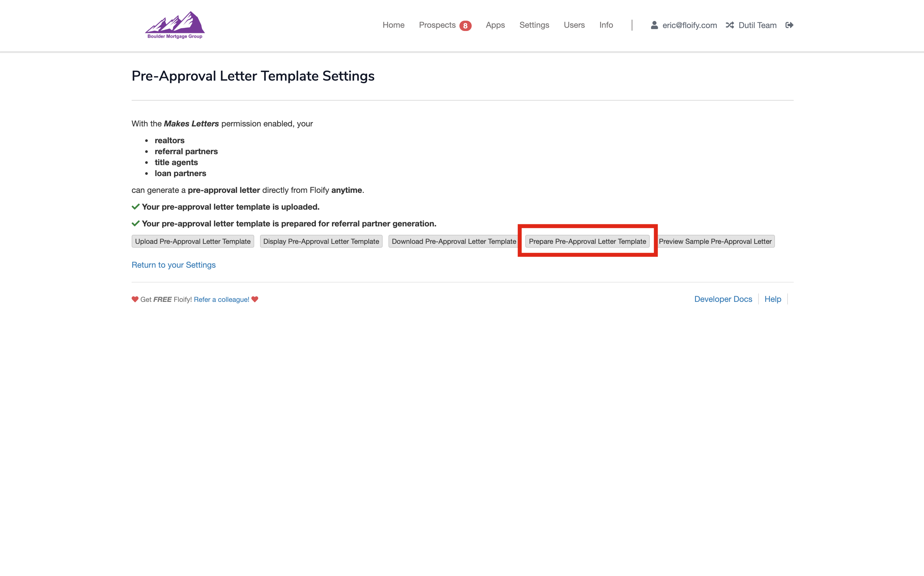Viewport: 924px width, 576px height.
Task: Click the logout arrow icon
Action: click(789, 25)
